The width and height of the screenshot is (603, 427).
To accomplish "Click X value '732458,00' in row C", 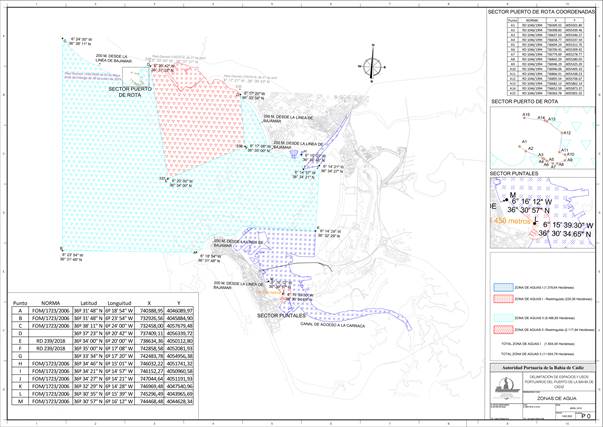I will 152,326.
